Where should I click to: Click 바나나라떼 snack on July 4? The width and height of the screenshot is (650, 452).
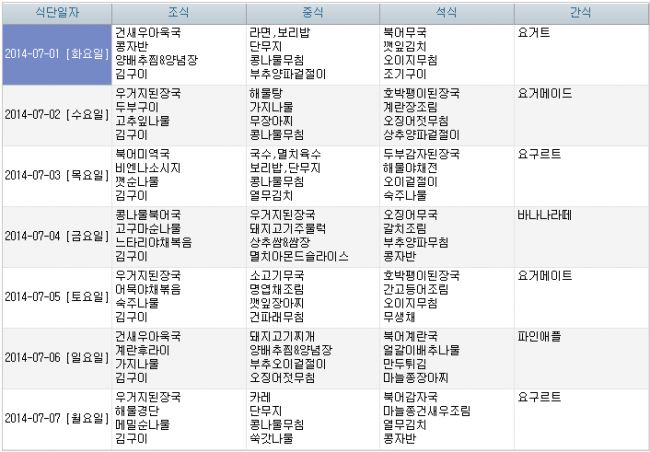[545, 214]
